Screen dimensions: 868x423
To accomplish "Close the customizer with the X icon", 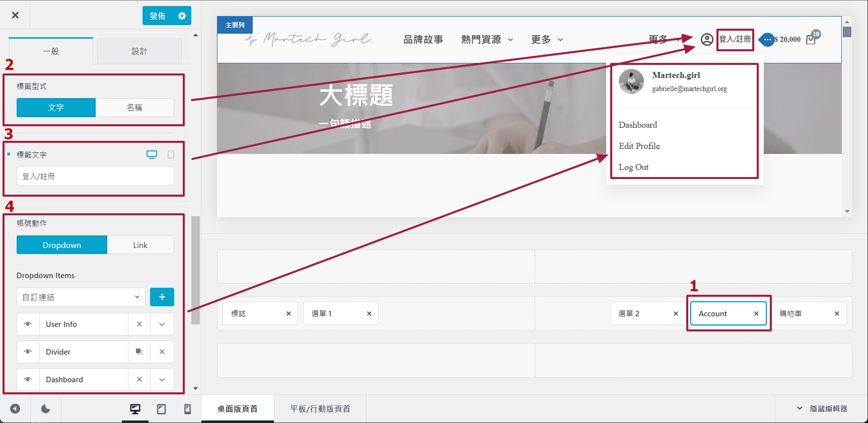I will 15,15.
